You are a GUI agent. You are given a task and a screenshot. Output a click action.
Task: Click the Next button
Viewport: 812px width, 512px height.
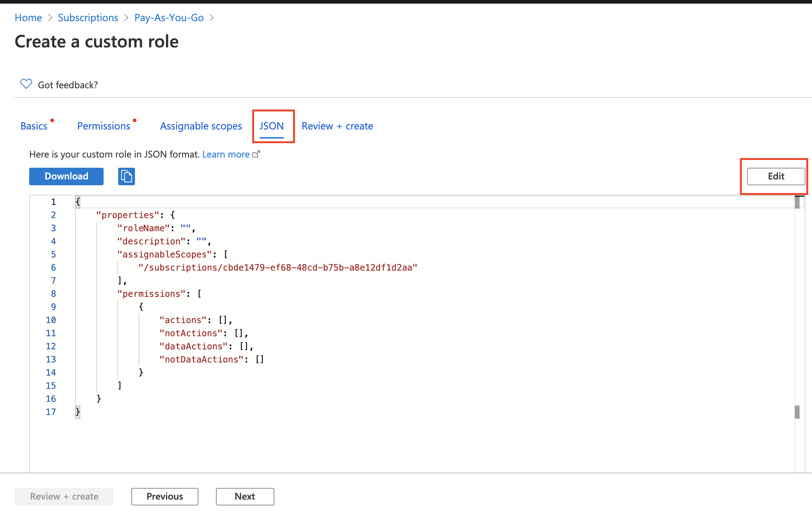tap(245, 496)
